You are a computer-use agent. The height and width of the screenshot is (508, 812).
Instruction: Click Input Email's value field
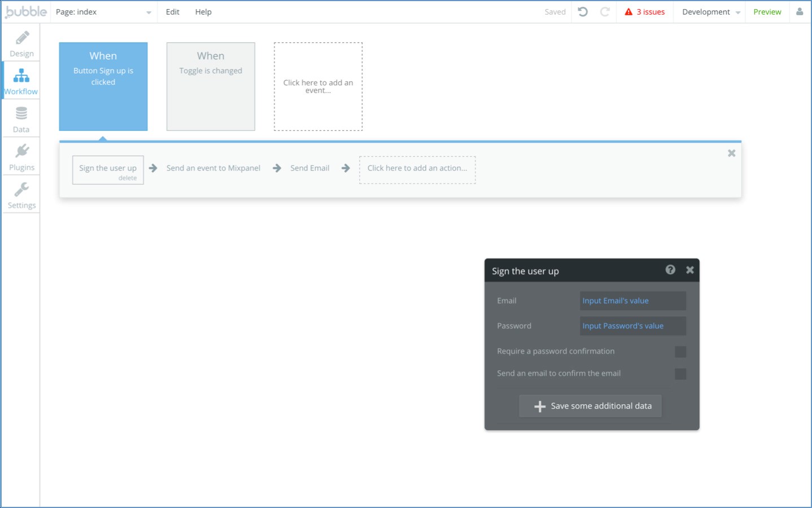tap(632, 301)
